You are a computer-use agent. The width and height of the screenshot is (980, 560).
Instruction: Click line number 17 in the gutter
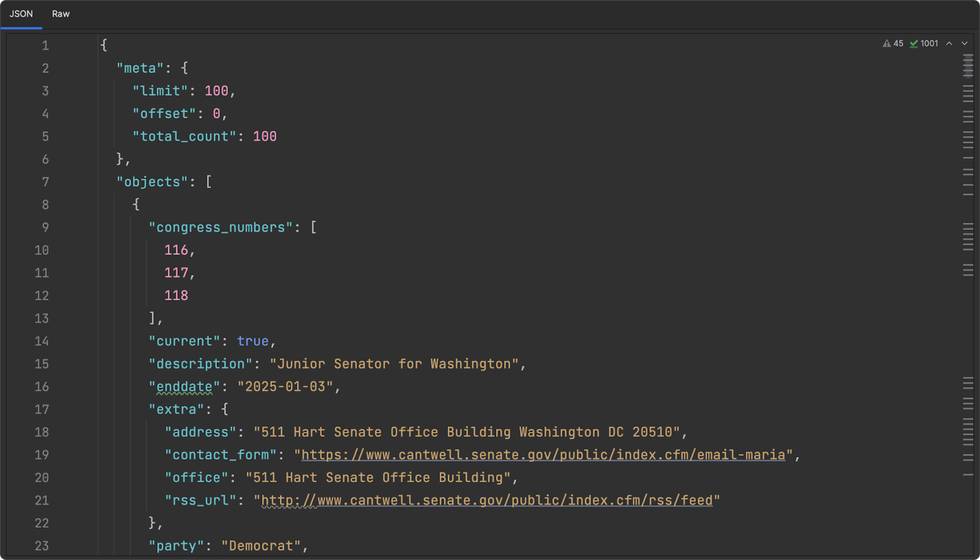click(x=42, y=409)
